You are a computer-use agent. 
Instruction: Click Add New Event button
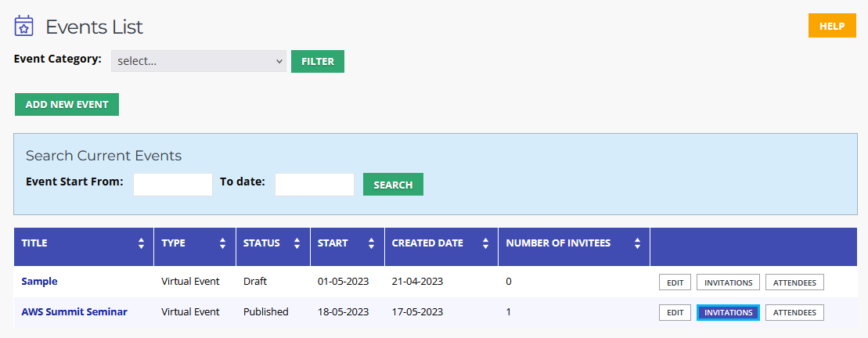[67, 105]
